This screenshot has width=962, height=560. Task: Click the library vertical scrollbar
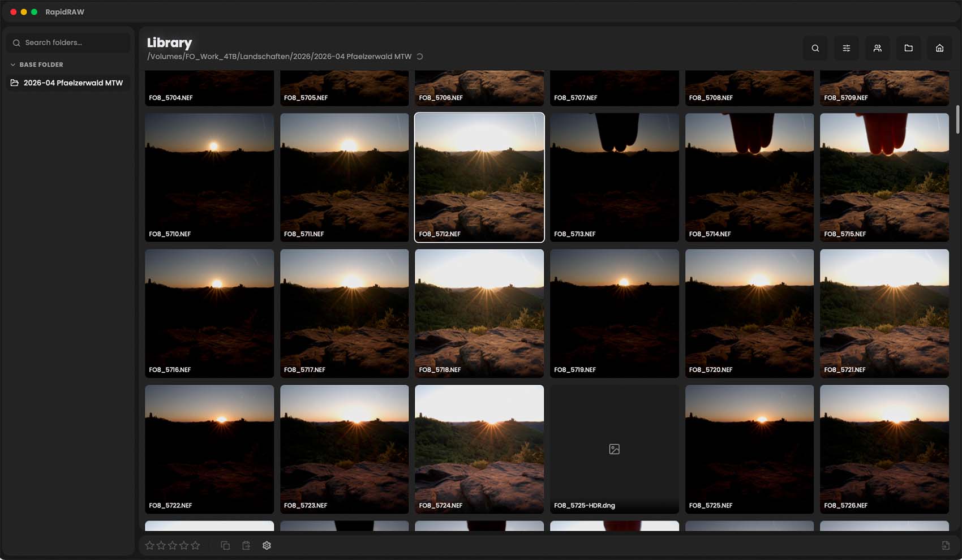(x=957, y=119)
